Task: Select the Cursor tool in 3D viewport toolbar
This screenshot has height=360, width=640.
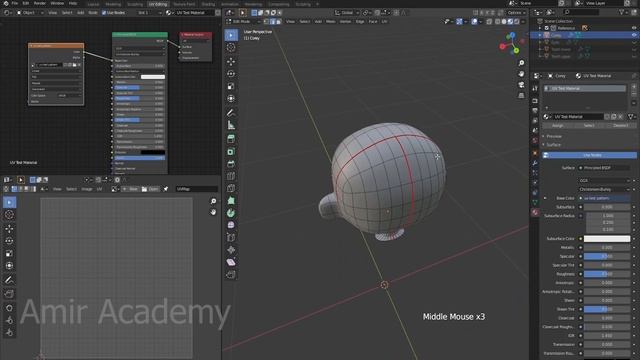Action: pos(231,47)
